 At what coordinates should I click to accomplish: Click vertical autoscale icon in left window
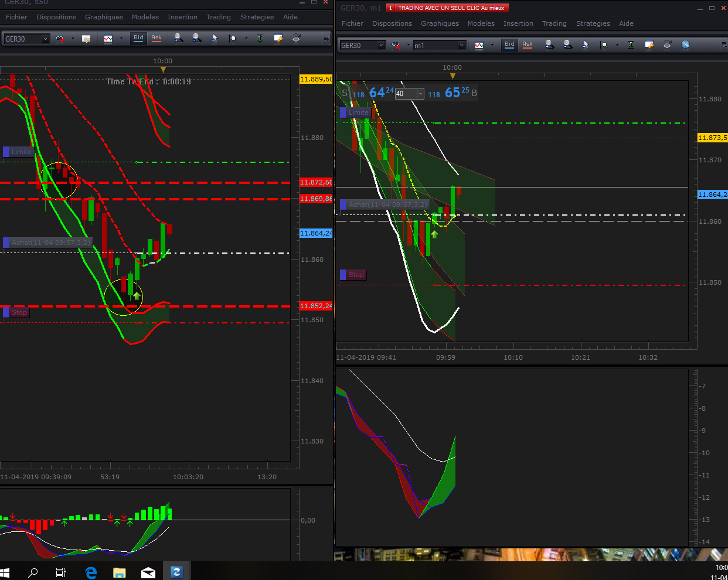pos(260,39)
